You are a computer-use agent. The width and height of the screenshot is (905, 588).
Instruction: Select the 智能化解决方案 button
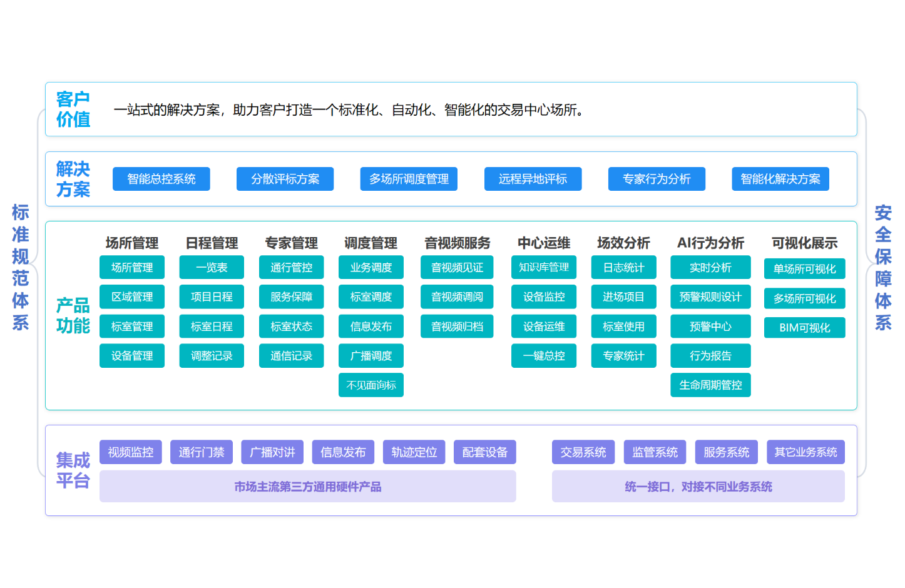(x=780, y=179)
